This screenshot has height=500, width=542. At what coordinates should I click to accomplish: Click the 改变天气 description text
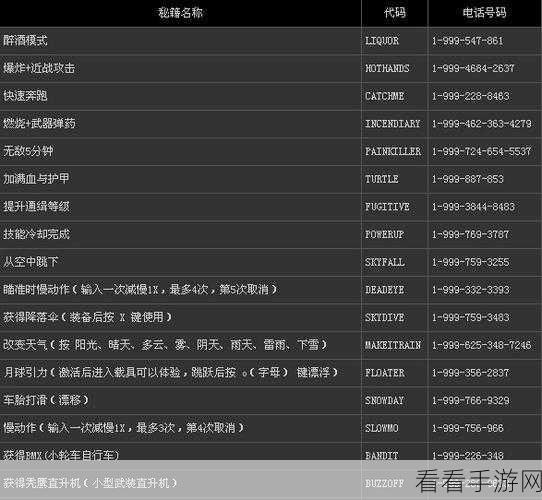(165, 345)
